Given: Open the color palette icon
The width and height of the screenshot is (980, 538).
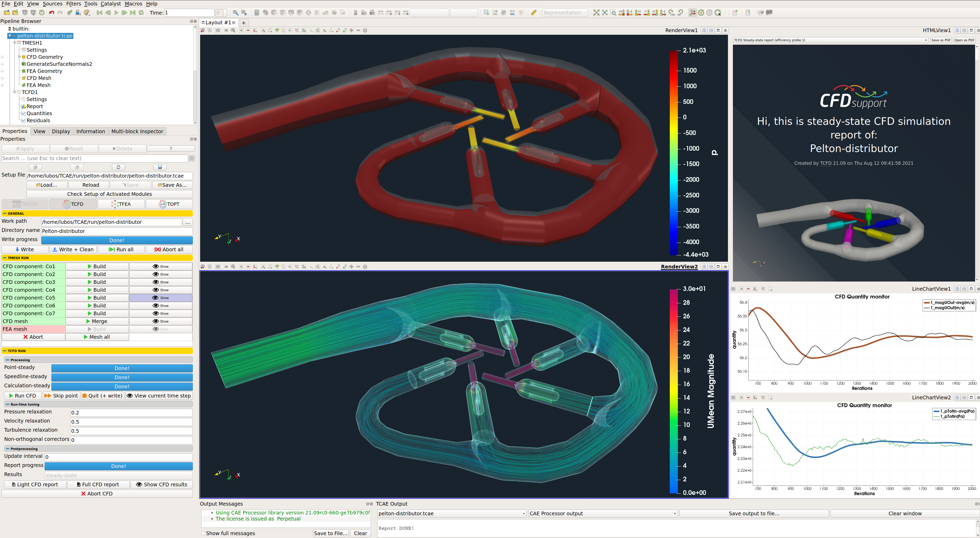Looking at the screenshot, I should tap(87, 13).
